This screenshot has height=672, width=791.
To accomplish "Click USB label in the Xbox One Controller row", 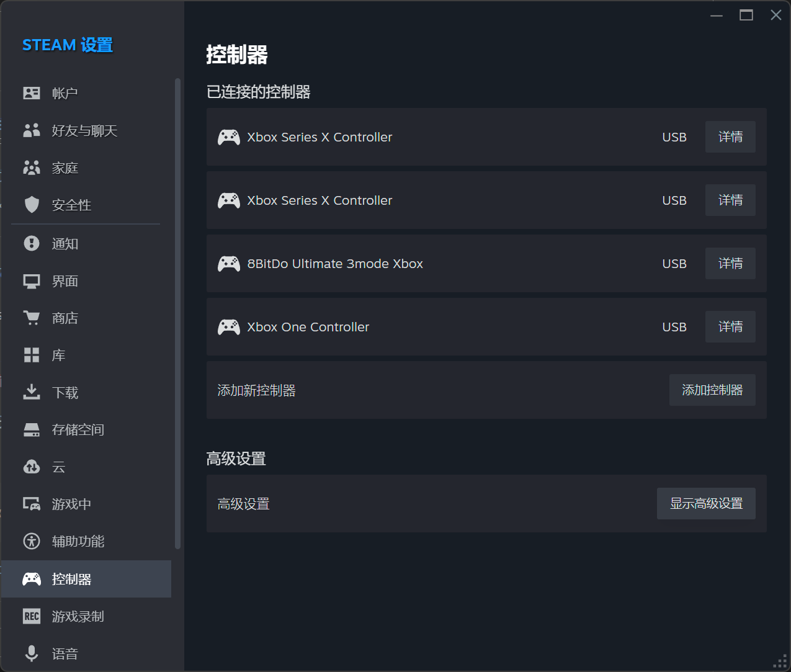I will point(674,327).
